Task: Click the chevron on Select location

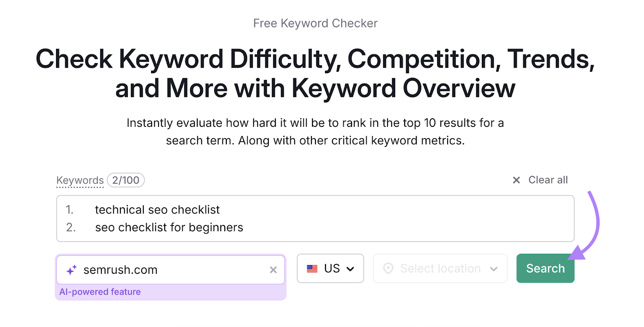Action: (x=495, y=268)
